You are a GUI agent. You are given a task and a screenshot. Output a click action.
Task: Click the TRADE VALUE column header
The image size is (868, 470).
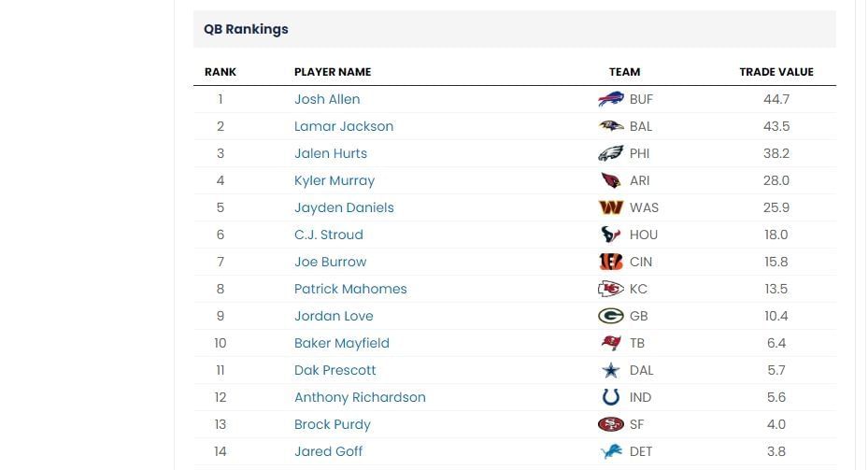coord(776,72)
